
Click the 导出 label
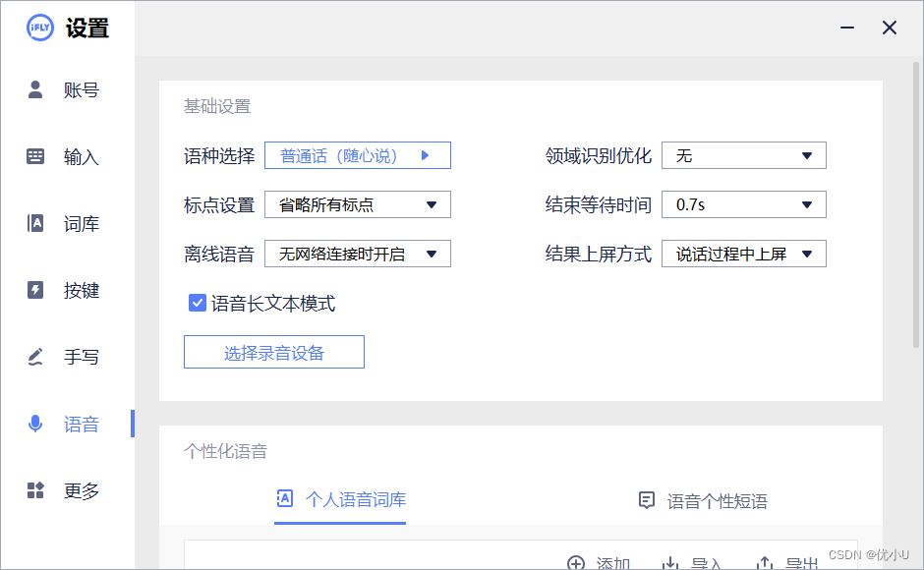pyautogui.click(x=801, y=563)
